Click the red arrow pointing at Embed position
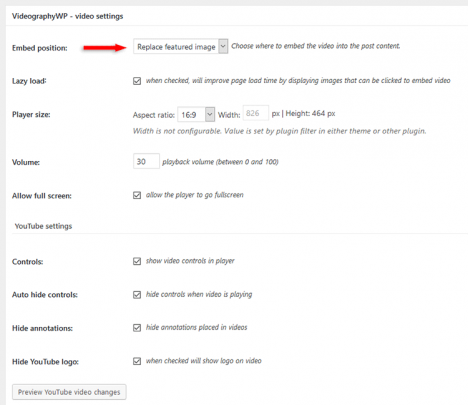Screen dimensions: 468x405 [x=105, y=48]
